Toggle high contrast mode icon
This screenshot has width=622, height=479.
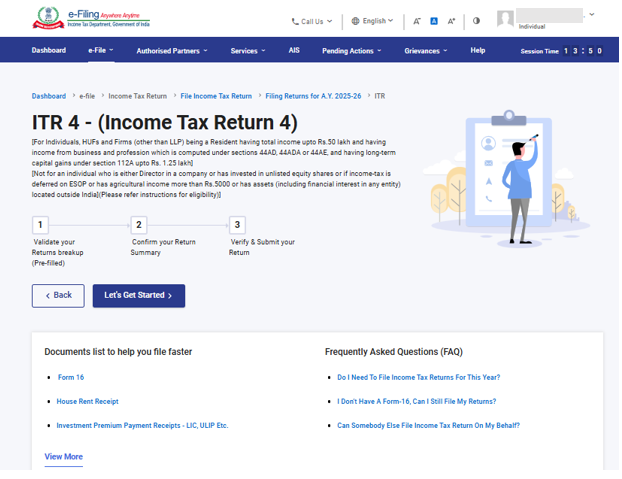coord(476,21)
